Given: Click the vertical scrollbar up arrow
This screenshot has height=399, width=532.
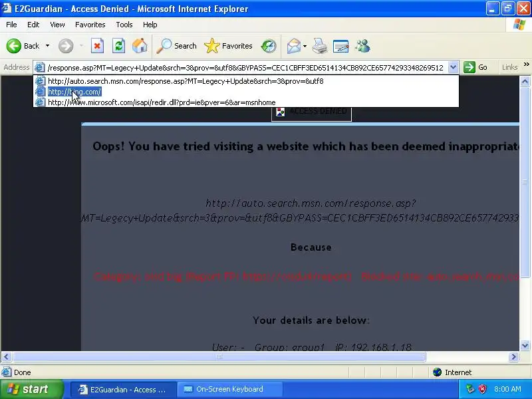Looking at the screenshot, I should (525, 81).
